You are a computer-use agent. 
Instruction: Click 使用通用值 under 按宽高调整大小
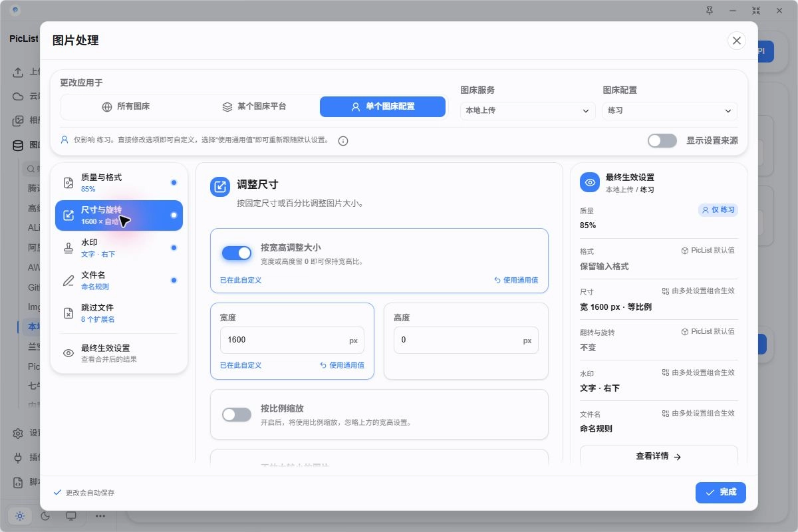point(516,280)
